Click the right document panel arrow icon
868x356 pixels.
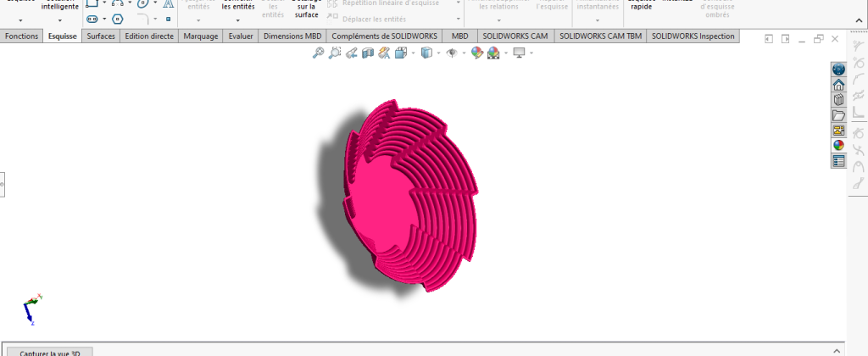(x=785, y=39)
